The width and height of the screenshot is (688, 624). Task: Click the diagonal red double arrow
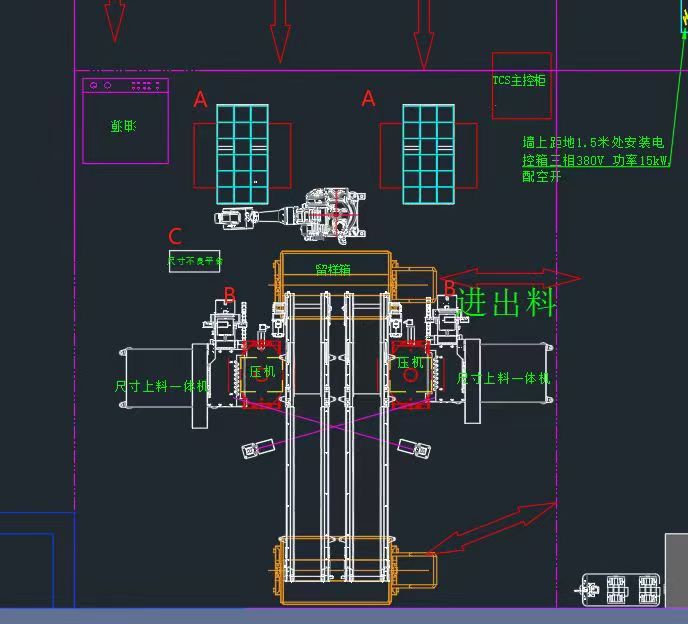coord(492,529)
